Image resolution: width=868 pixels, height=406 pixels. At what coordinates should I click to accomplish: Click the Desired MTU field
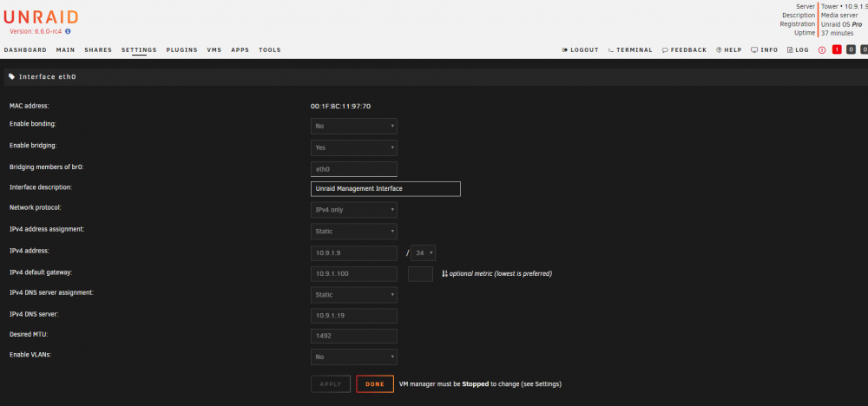[x=354, y=336]
